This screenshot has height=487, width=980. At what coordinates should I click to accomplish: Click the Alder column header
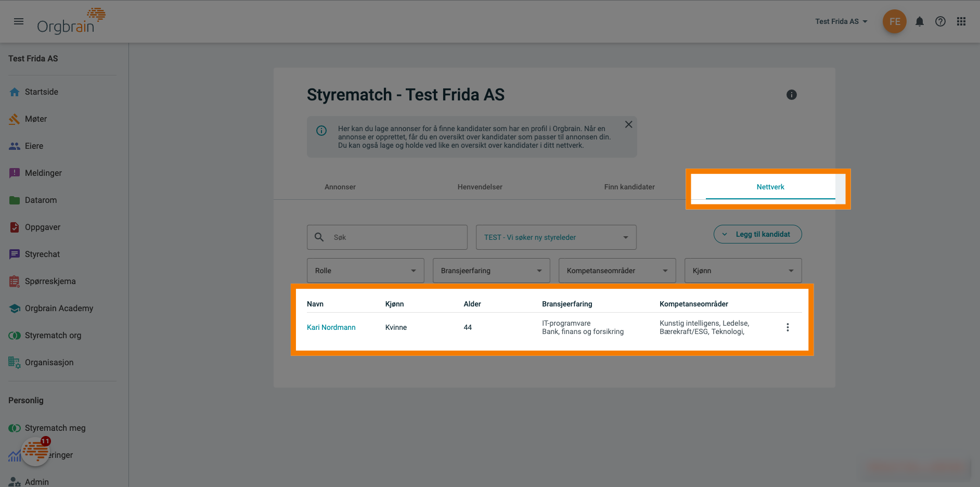click(472, 304)
